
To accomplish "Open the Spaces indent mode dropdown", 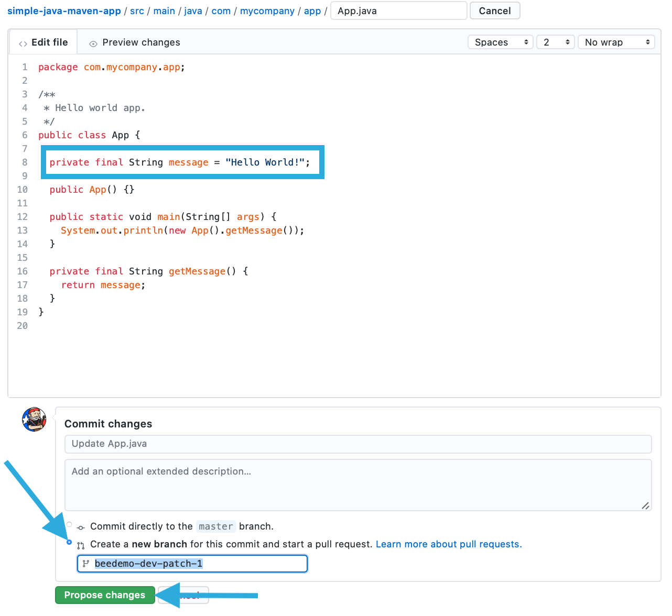I will 500,42.
